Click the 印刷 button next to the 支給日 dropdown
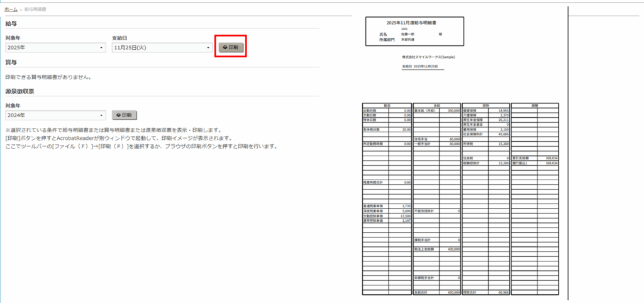This screenshot has height=303, width=644. pyautogui.click(x=231, y=47)
